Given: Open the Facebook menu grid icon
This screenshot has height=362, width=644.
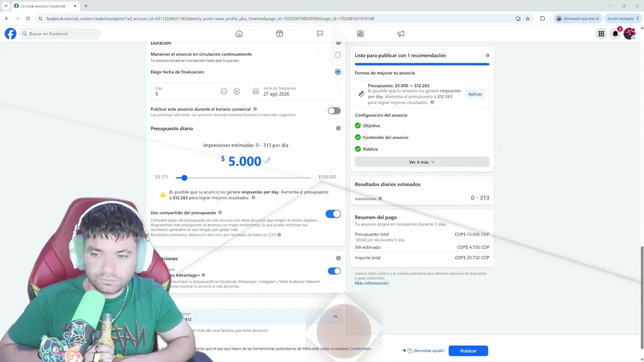Looking at the screenshot, I should click(601, 34).
